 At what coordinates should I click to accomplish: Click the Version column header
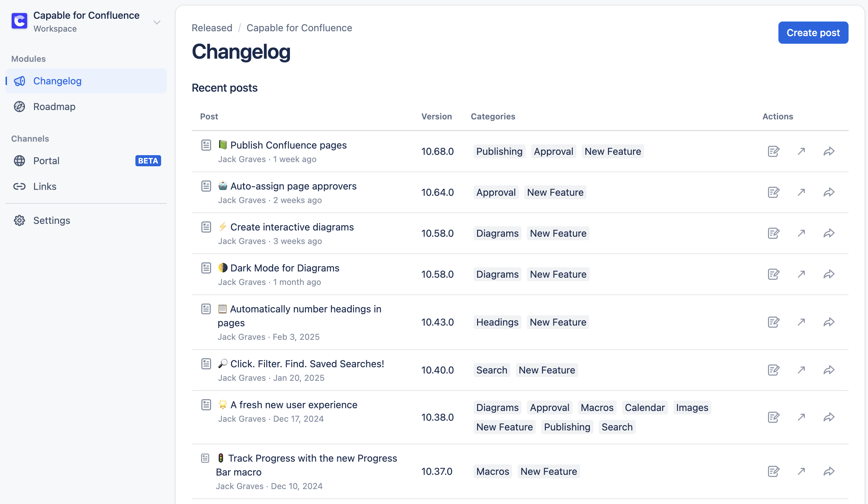coord(436,116)
